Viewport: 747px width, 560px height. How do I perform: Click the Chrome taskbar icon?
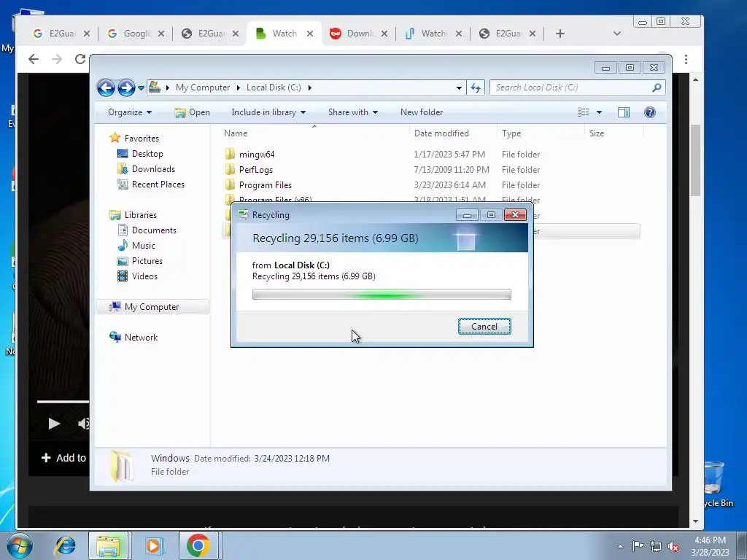point(198,545)
